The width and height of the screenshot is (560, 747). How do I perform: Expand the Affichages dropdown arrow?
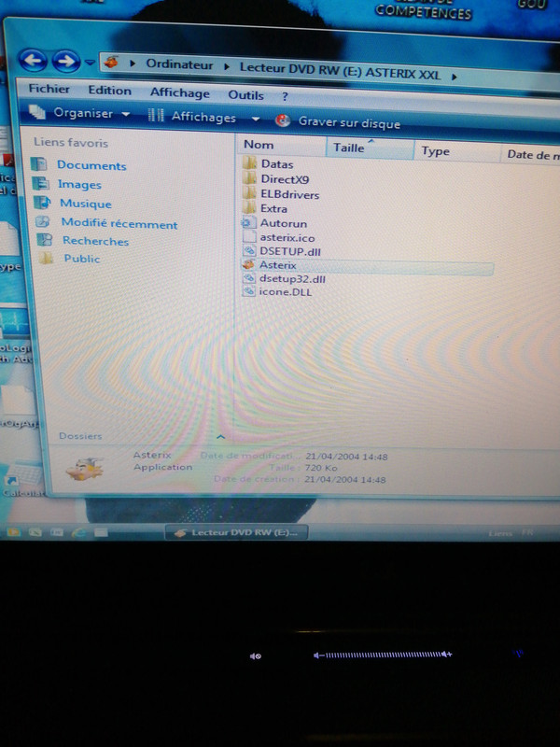pyautogui.click(x=256, y=119)
